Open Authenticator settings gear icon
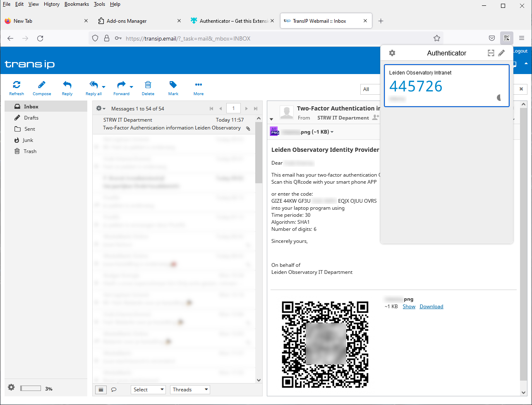This screenshot has height=405, width=532. pyautogui.click(x=392, y=53)
